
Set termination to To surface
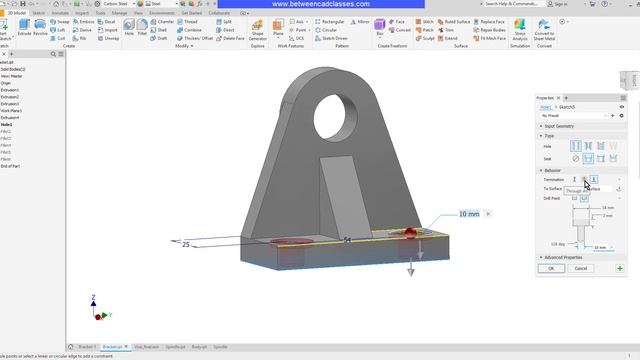pos(593,179)
